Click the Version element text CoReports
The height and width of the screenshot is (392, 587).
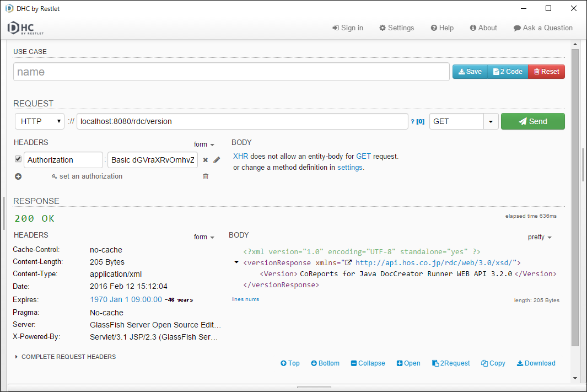point(406,273)
